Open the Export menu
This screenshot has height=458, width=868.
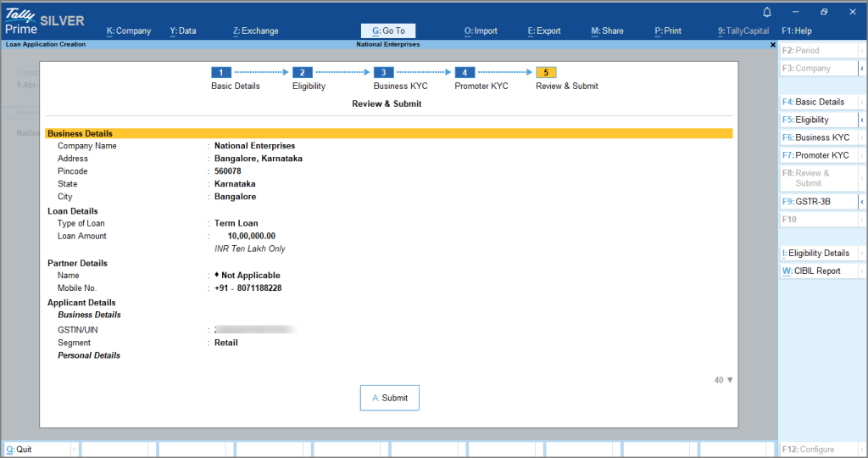point(544,31)
